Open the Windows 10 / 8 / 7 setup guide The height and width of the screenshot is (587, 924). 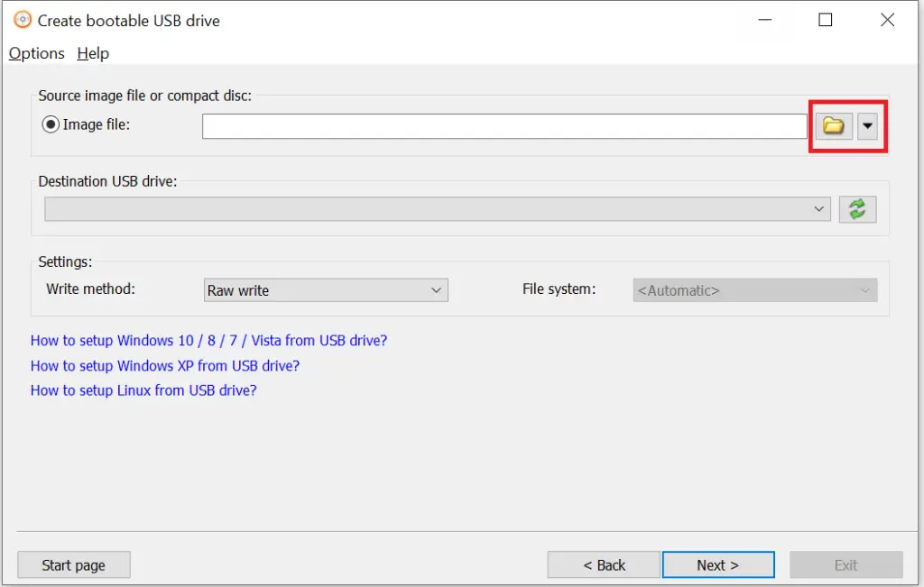pos(208,340)
